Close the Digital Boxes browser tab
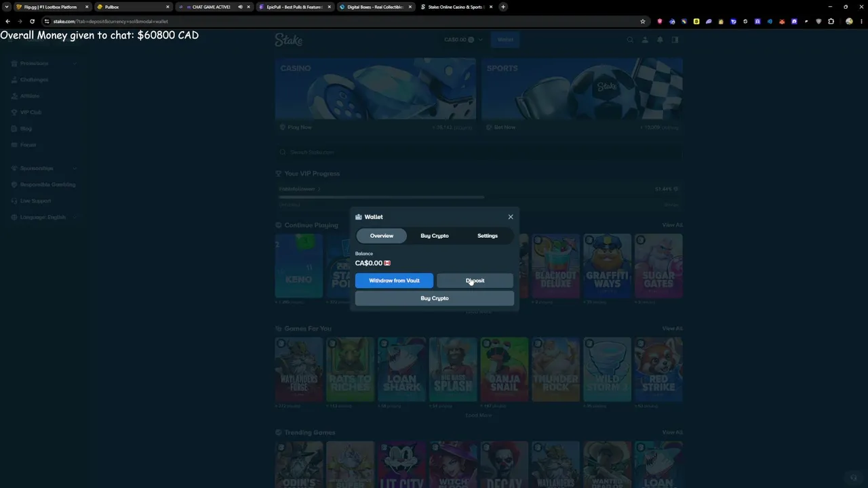 [410, 7]
